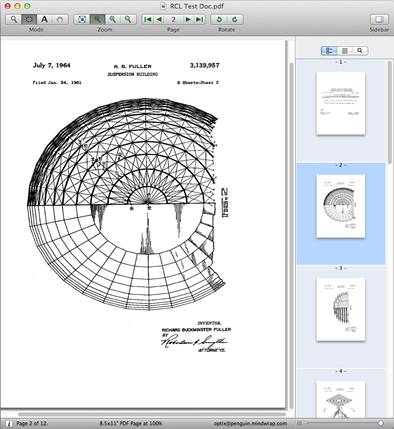
Task: Go to the next page
Action: 188,19
